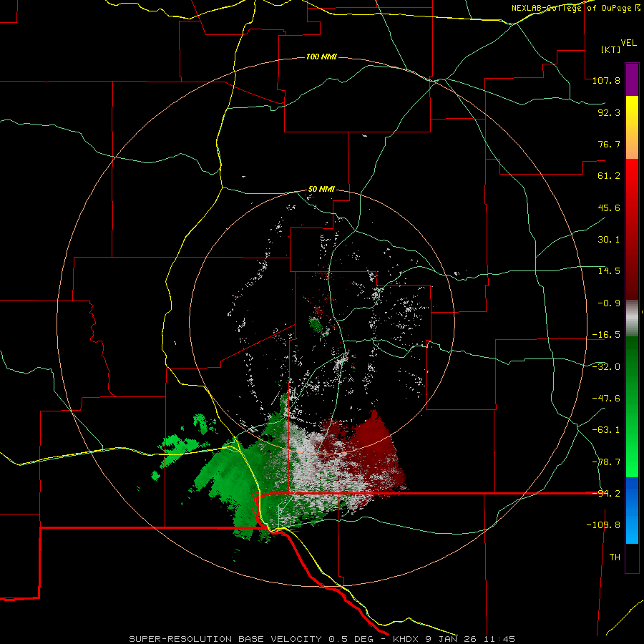Click the NEXLAB-College of DuPage credit text

tap(576, 8)
